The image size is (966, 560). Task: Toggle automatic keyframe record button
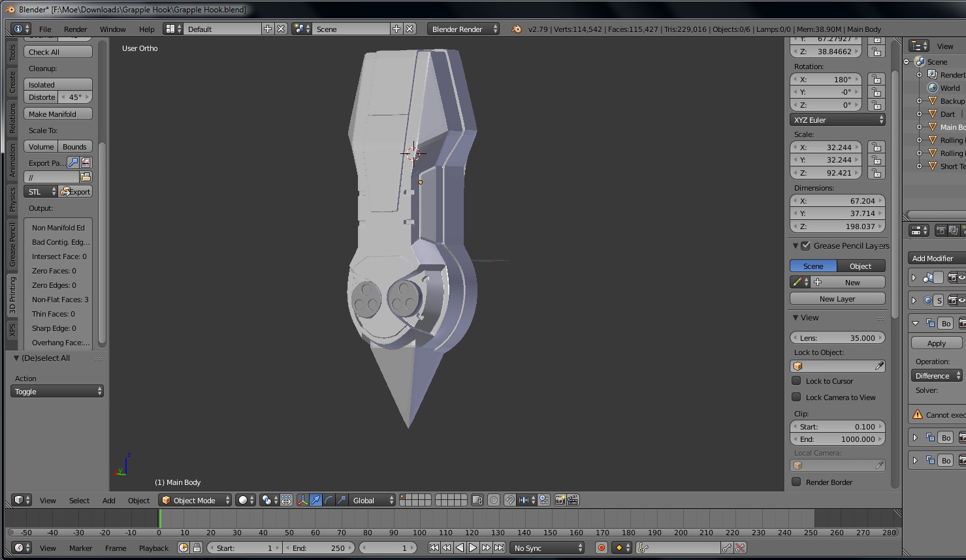click(x=602, y=548)
